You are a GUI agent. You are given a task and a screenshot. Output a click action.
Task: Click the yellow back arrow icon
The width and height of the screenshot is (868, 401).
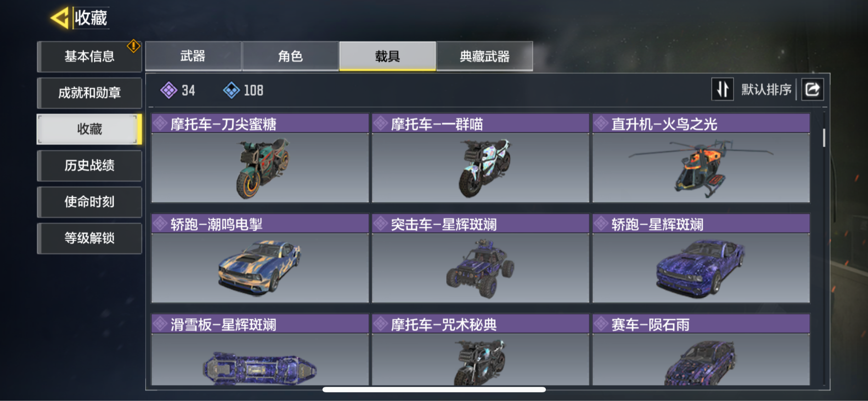tap(60, 18)
